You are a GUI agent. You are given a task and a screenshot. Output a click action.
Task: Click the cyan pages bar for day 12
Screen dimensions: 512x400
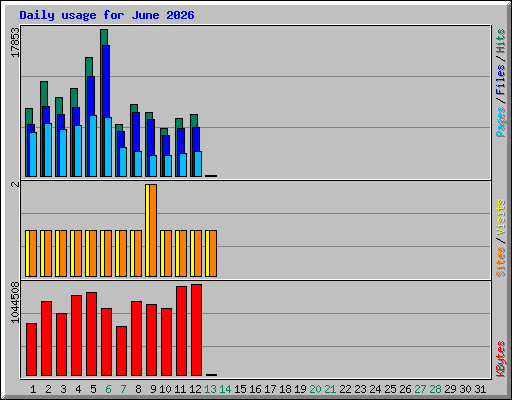(x=198, y=164)
